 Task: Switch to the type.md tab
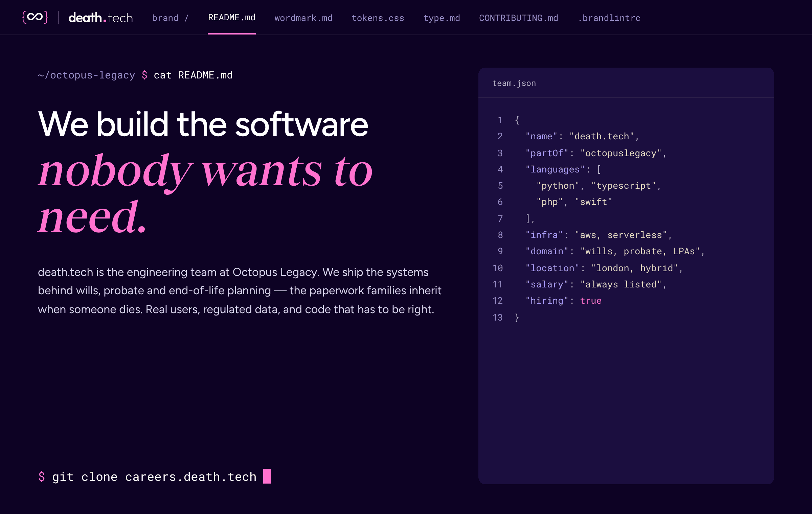pyautogui.click(x=442, y=18)
